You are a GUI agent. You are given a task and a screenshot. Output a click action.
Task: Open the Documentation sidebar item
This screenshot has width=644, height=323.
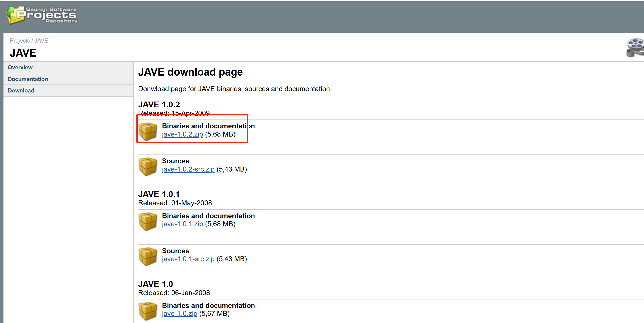point(28,79)
